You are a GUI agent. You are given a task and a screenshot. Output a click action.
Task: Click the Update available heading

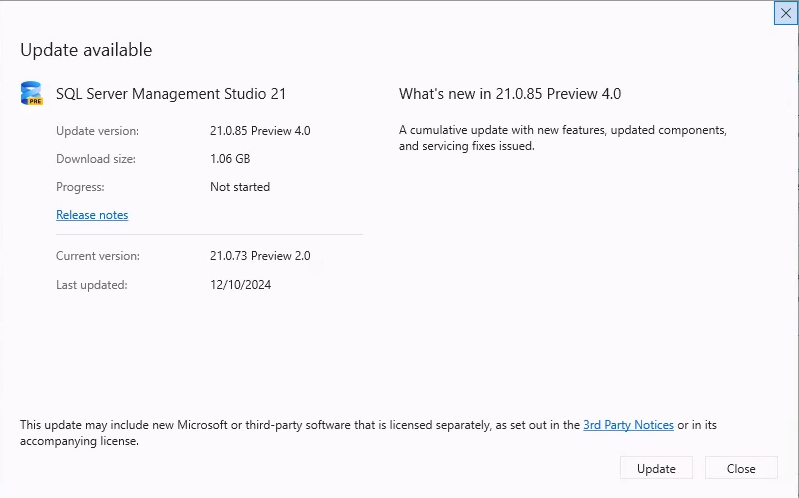(86, 50)
